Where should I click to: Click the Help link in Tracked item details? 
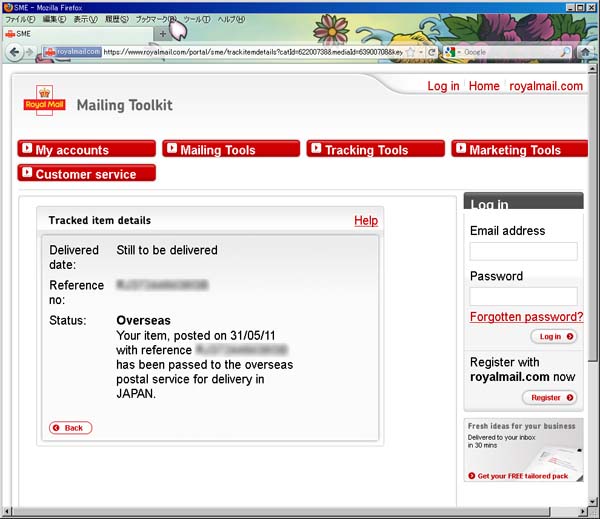[x=366, y=220]
